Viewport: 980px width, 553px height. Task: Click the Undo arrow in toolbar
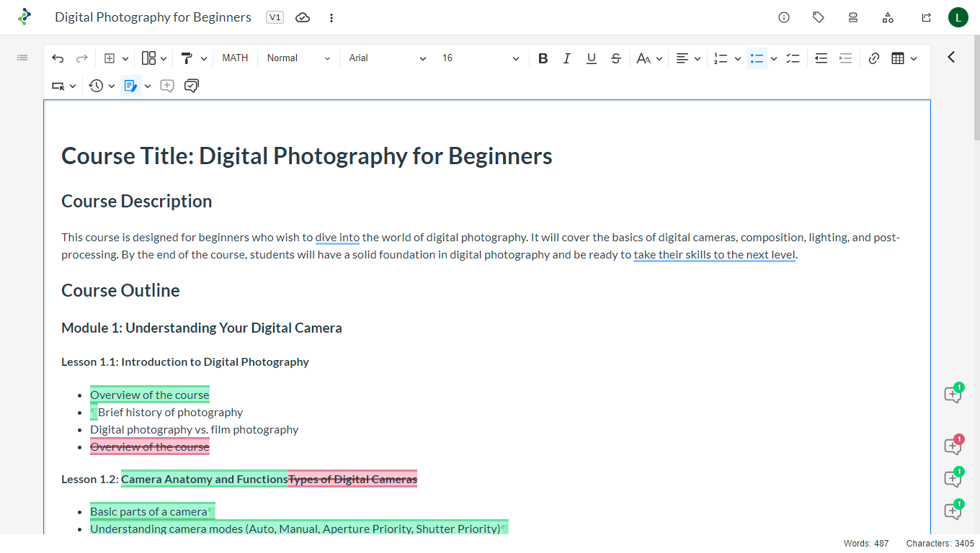tap(58, 58)
